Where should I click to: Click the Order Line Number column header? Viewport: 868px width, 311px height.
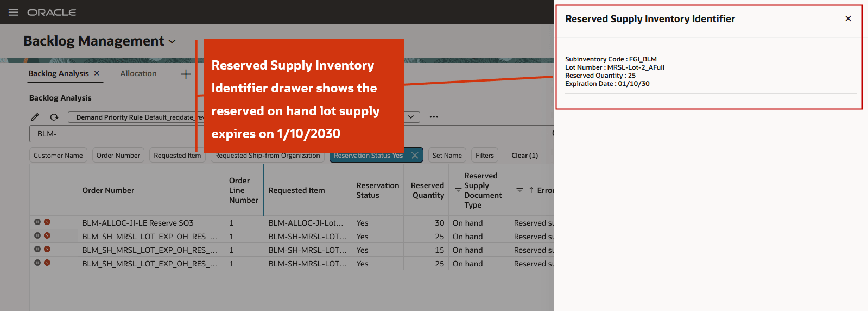pos(243,190)
